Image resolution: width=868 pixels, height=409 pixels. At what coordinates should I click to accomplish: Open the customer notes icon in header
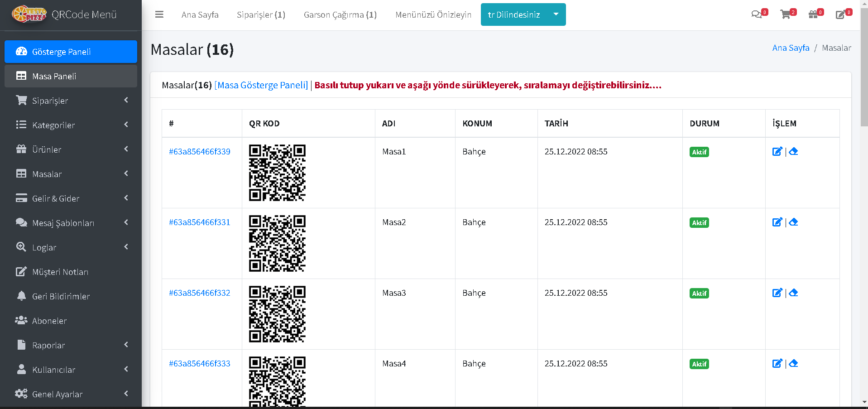(x=840, y=14)
